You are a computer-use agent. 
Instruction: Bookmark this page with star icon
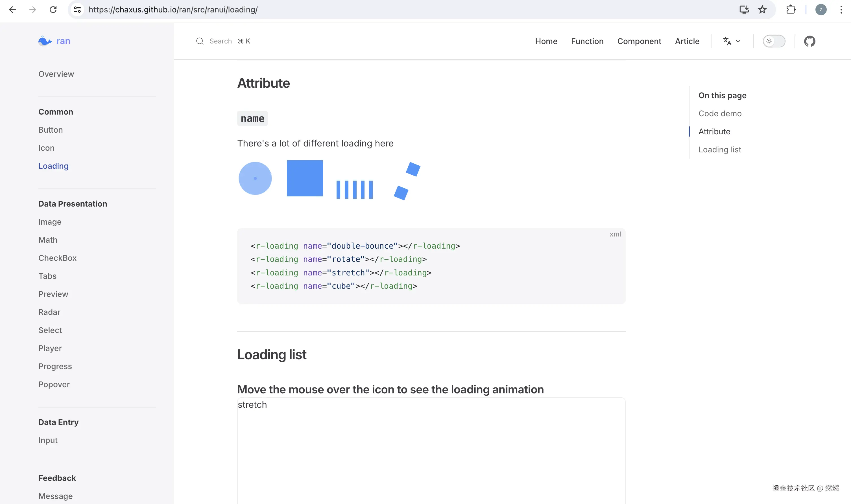pos(762,10)
